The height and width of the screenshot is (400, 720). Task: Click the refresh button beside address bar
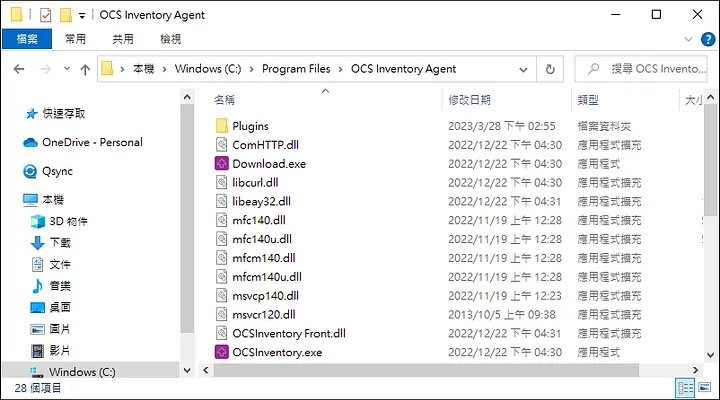coord(550,69)
